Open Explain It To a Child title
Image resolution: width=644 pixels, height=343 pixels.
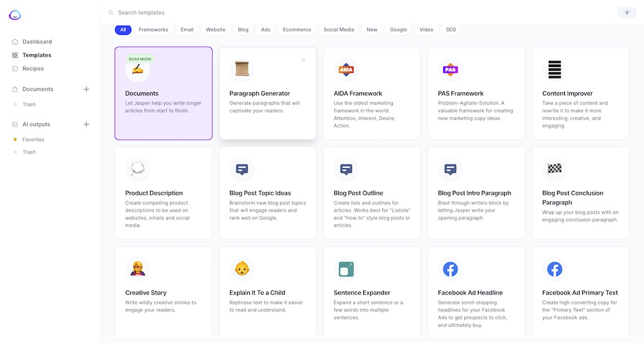pos(257,293)
